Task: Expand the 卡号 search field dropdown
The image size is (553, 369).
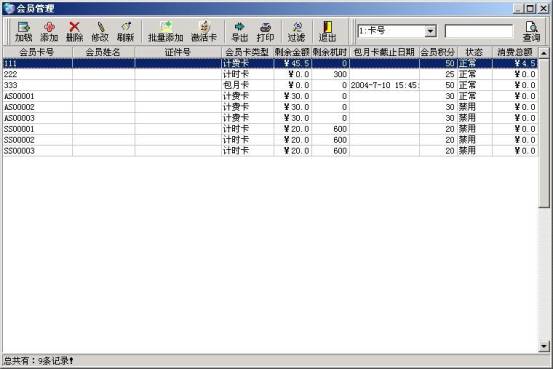Action: pos(430,31)
